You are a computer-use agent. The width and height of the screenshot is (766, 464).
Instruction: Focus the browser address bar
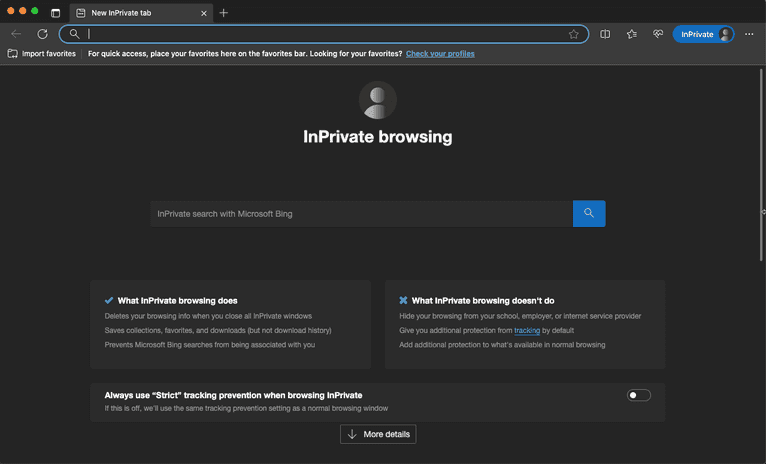pyautogui.click(x=320, y=34)
